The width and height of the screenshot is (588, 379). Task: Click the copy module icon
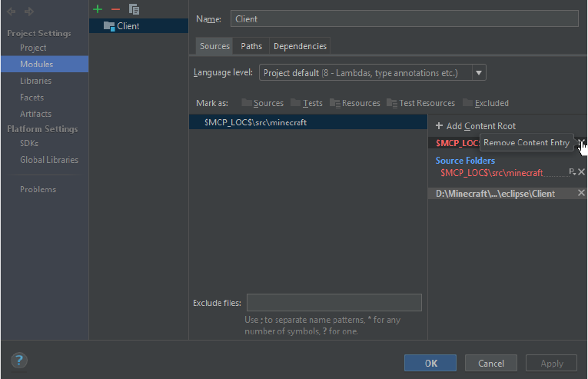click(x=134, y=9)
